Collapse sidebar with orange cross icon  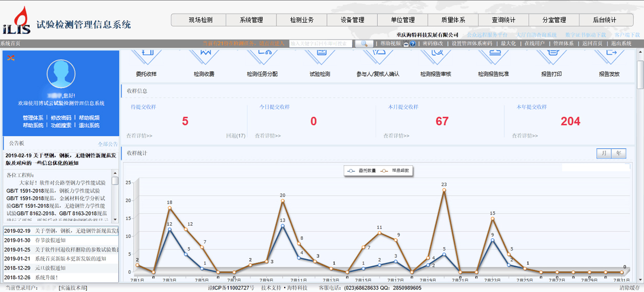[x=10, y=57]
